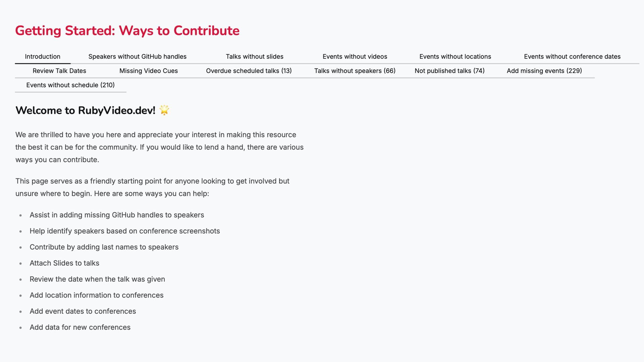View Events without schedule (210) tab

(70, 85)
